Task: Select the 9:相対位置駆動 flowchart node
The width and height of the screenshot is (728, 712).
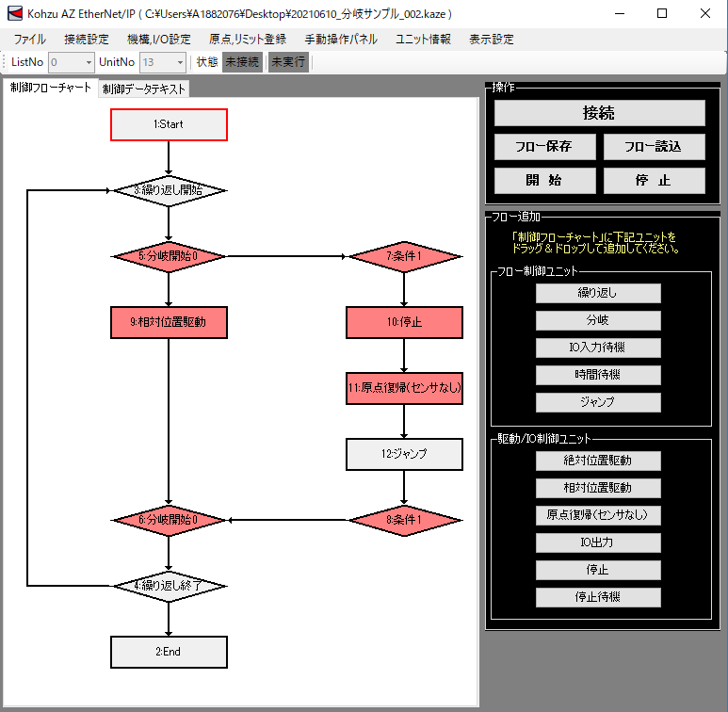Action: [170, 322]
